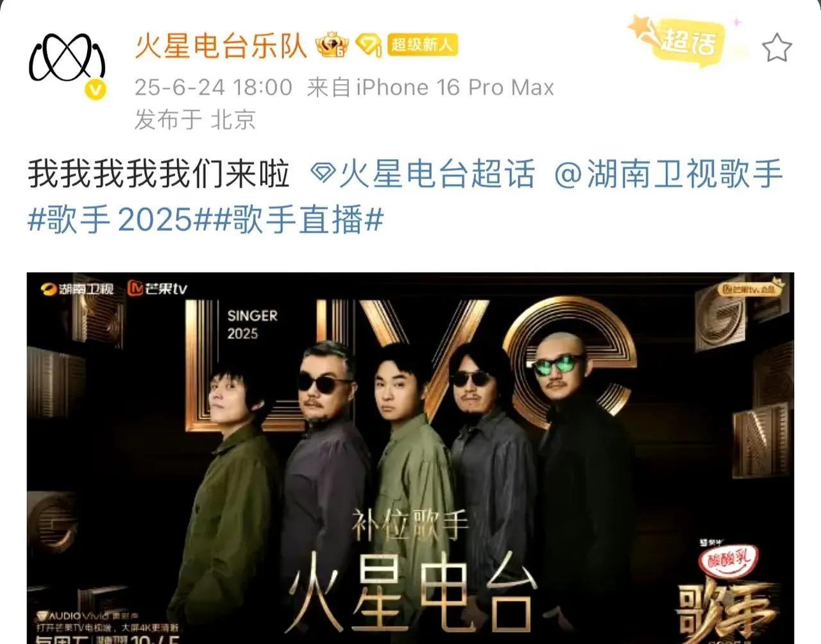Image resolution: width=821 pixels, height=644 pixels.
Task: Open the 火星电台超话 link
Action: click(x=436, y=174)
